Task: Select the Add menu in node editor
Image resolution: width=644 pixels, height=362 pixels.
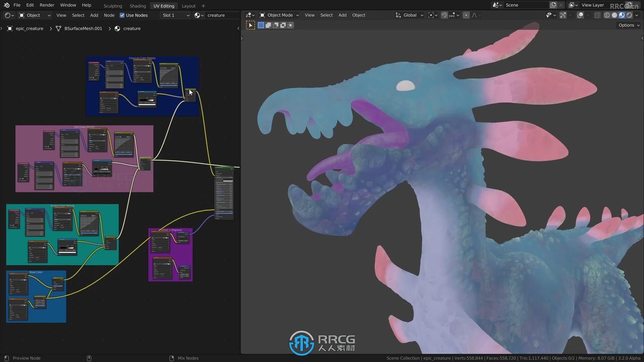Action: pyautogui.click(x=94, y=15)
